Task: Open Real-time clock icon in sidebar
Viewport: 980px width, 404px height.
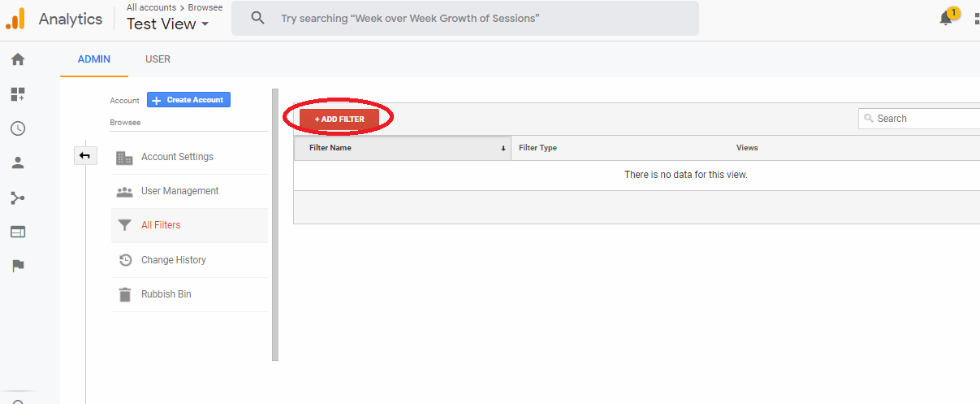Action: [17, 128]
